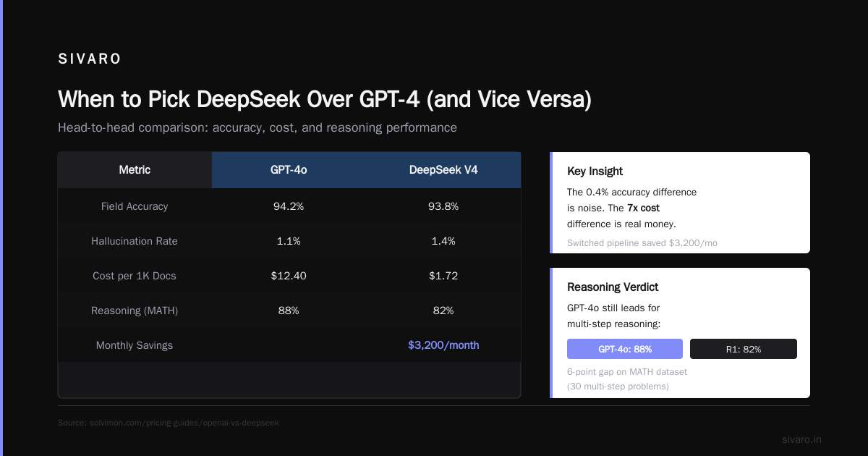Select the 'Cost per 1K Docs' label
This screenshot has height=456, width=868.
(135, 276)
